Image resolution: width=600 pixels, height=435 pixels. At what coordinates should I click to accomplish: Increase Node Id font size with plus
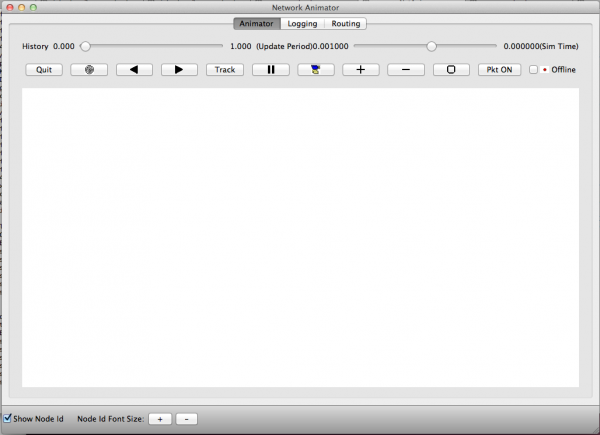pos(160,418)
